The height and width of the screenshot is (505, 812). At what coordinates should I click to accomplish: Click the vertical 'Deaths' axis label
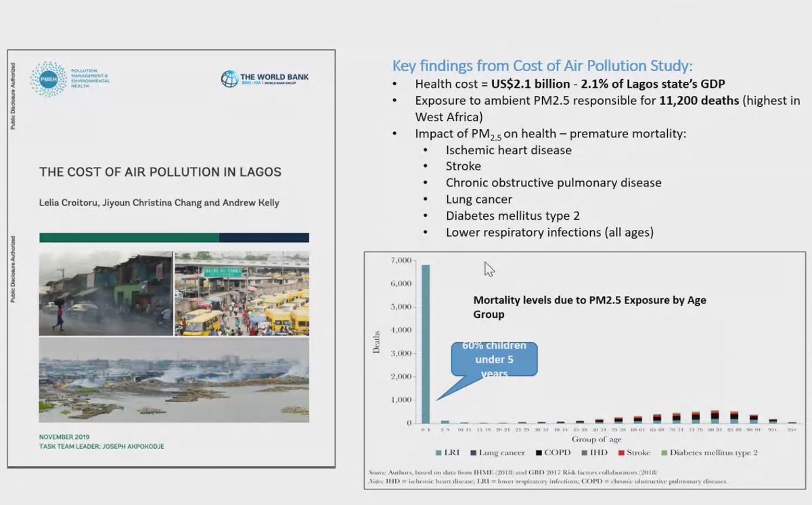pos(376,342)
